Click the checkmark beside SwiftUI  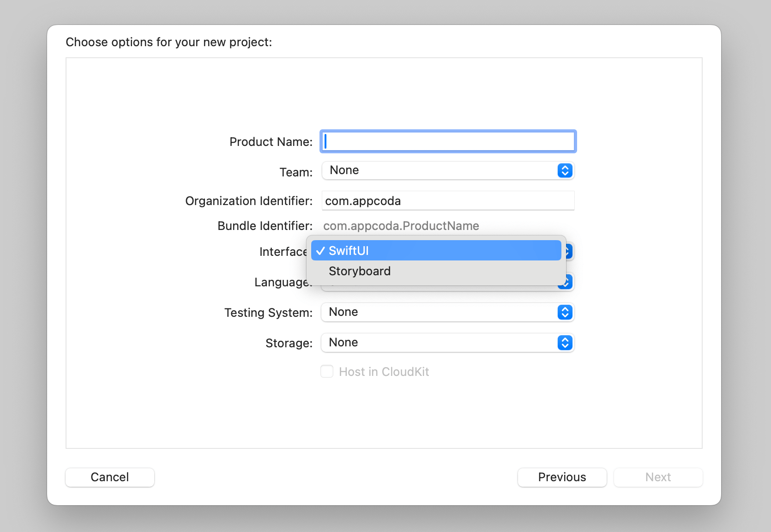pyautogui.click(x=320, y=251)
